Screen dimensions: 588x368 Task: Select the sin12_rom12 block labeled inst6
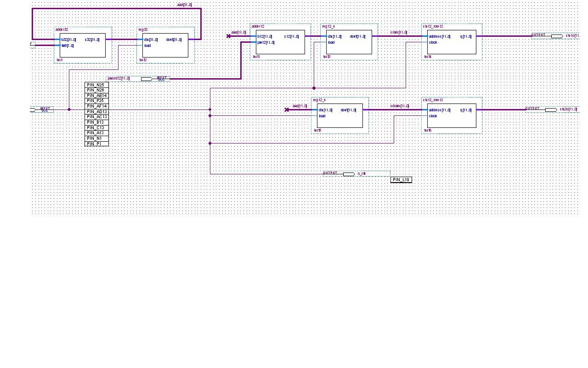pos(452,115)
